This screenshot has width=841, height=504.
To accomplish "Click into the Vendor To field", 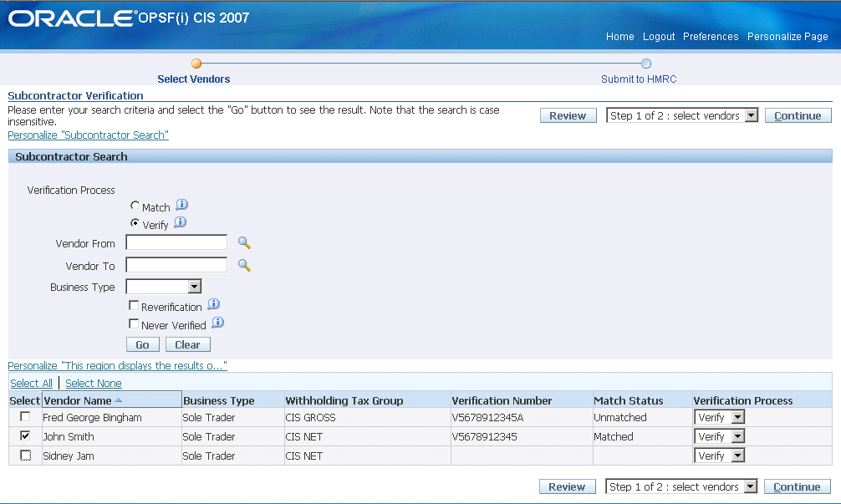I will tap(176, 265).
